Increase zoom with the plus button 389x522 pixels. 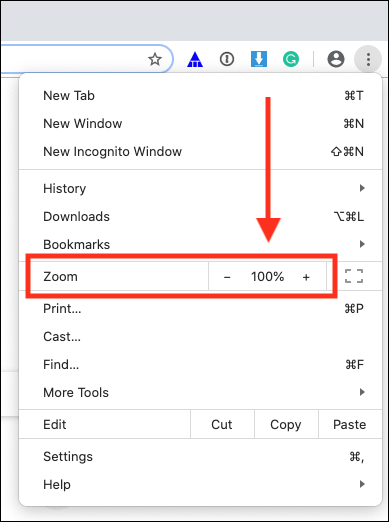[x=306, y=276]
